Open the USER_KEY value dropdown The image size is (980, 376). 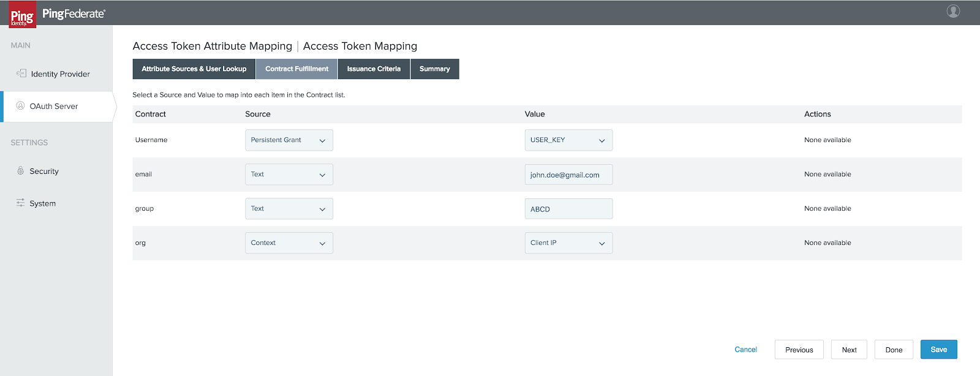(568, 140)
